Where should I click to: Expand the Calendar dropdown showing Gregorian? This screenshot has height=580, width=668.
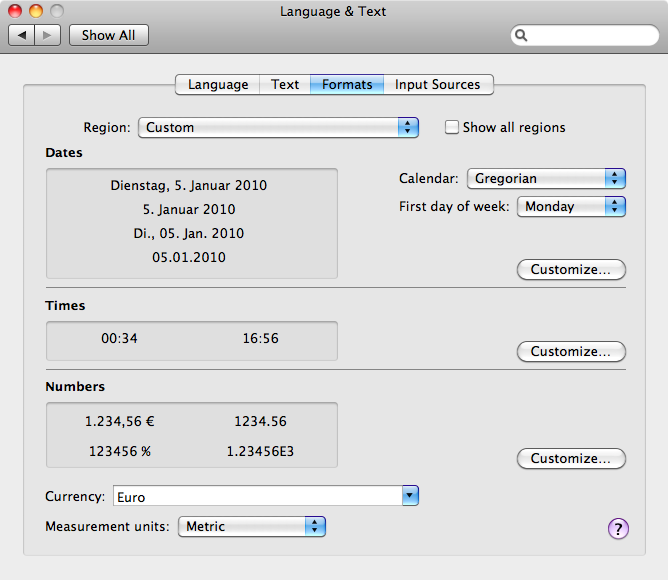click(545, 179)
